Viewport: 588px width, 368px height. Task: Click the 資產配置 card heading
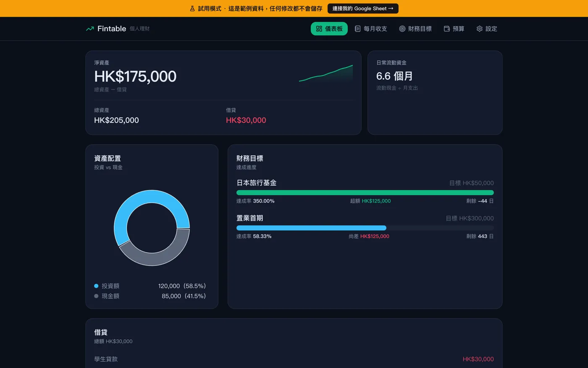108,159
